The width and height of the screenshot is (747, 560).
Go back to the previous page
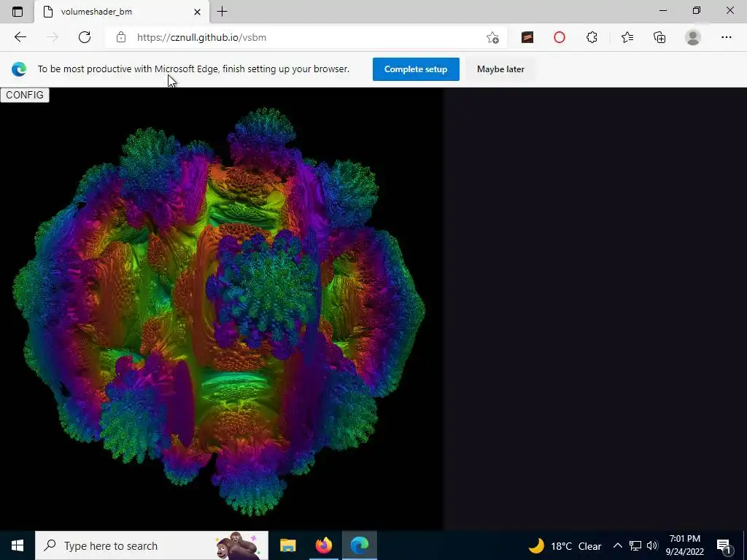(20, 37)
